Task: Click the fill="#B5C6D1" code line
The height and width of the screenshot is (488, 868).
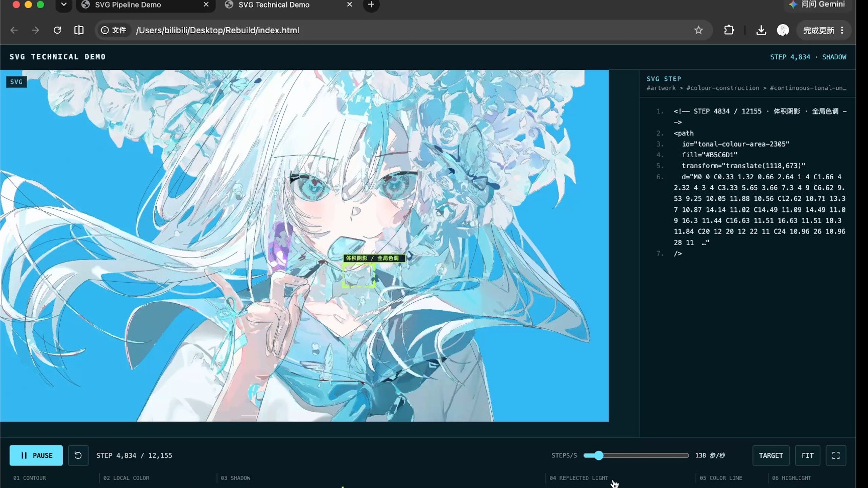Action: pyautogui.click(x=710, y=155)
